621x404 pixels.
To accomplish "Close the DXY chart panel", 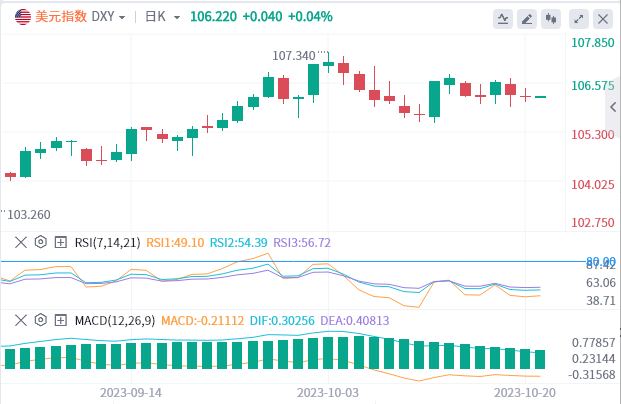I will 602,19.
